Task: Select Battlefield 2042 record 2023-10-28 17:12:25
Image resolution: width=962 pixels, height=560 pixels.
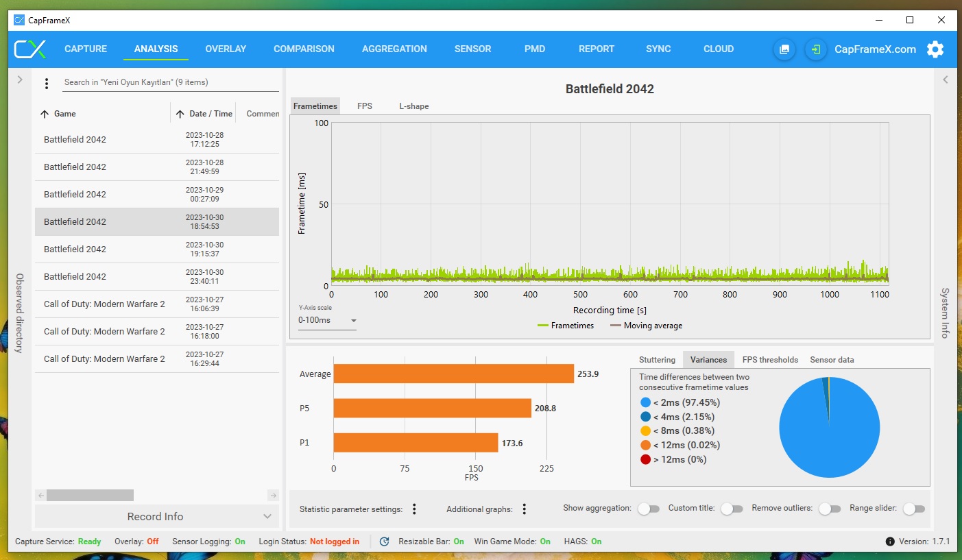Action: click(x=157, y=140)
